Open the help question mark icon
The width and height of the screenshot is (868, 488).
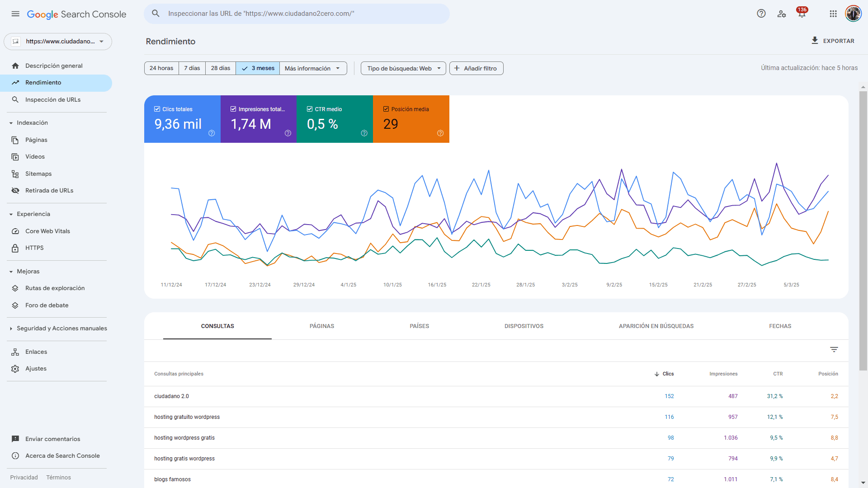[761, 14]
